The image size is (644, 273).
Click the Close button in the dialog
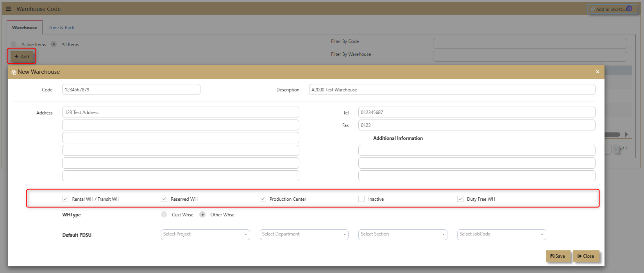click(586, 256)
